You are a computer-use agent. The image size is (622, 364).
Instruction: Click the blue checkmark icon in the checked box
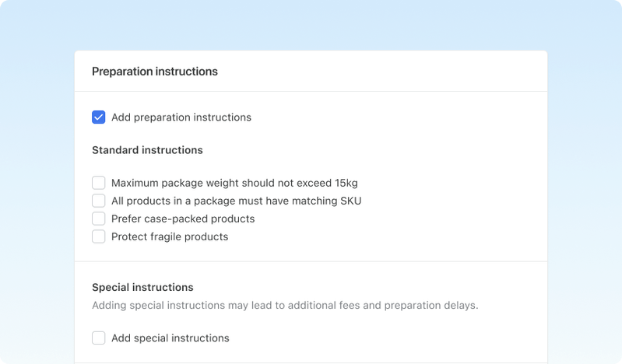pyautogui.click(x=99, y=117)
